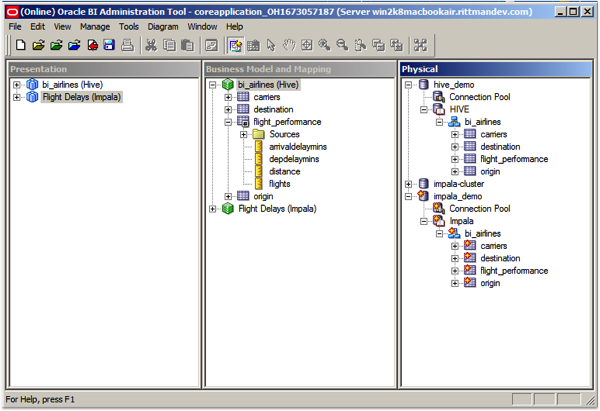Viewport: 600px width, 411px height.
Task: Select flight_performance under Impala bi_airlines
Action: (514, 271)
